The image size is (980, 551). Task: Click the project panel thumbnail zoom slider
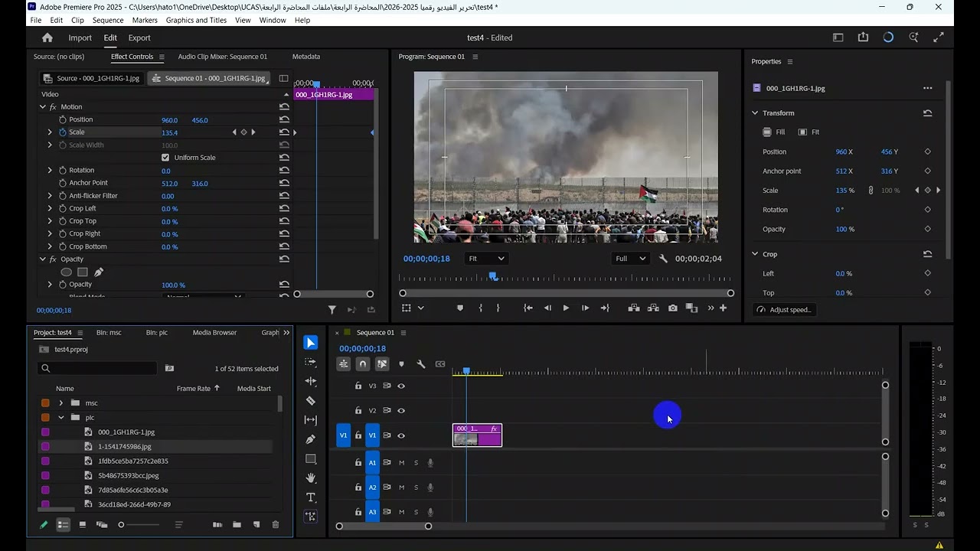click(122, 525)
